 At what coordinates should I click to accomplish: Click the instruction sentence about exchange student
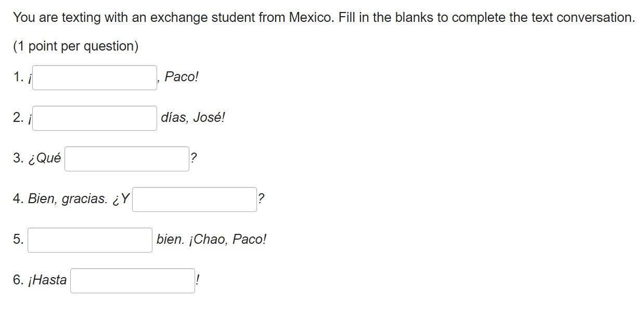[x=324, y=17]
